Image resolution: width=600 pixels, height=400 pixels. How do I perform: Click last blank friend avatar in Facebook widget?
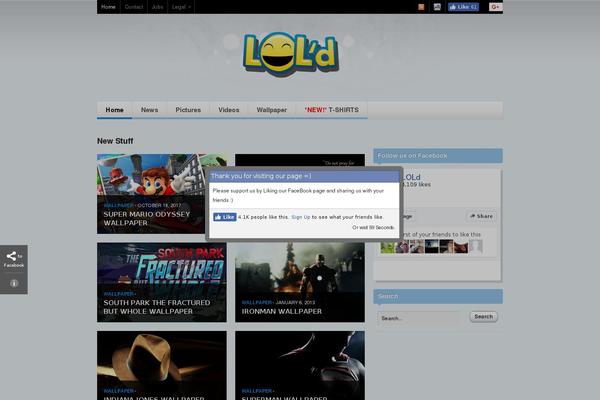(x=476, y=246)
